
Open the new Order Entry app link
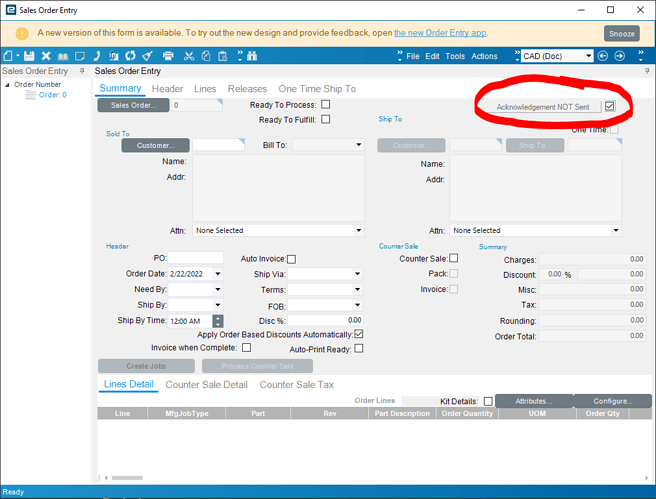coord(440,33)
